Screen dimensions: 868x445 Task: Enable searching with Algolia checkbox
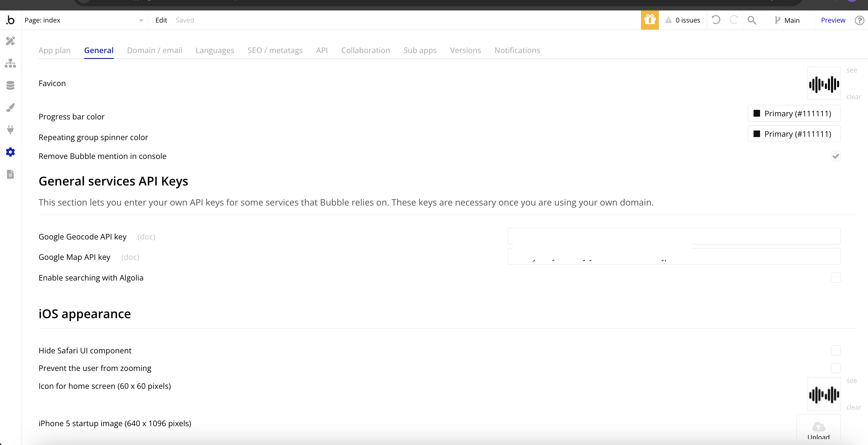point(836,278)
